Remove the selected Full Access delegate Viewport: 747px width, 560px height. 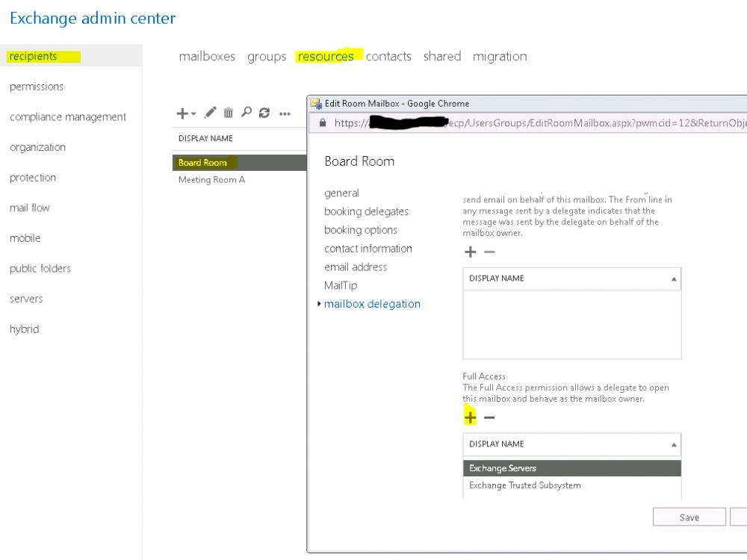coord(489,417)
